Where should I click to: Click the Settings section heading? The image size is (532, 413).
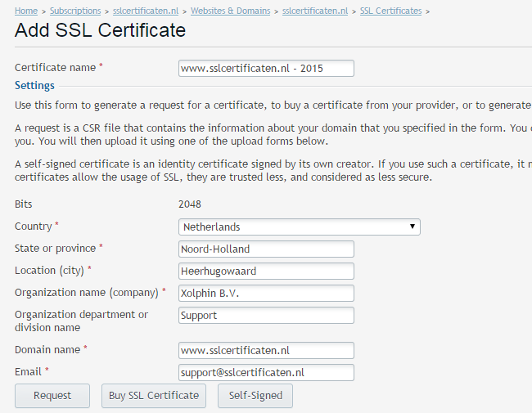pyautogui.click(x=34, y=85)
